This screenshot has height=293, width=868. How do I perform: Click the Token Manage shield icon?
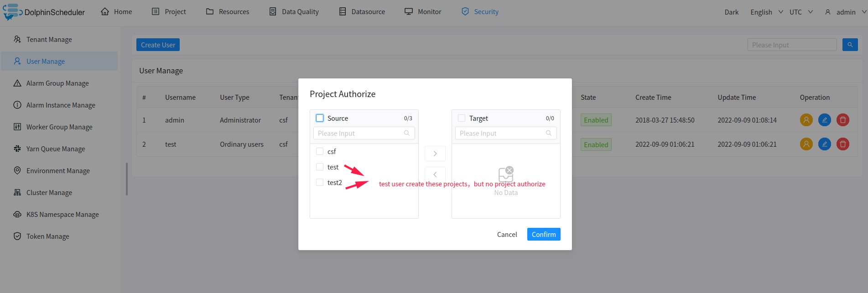point(17,236)
